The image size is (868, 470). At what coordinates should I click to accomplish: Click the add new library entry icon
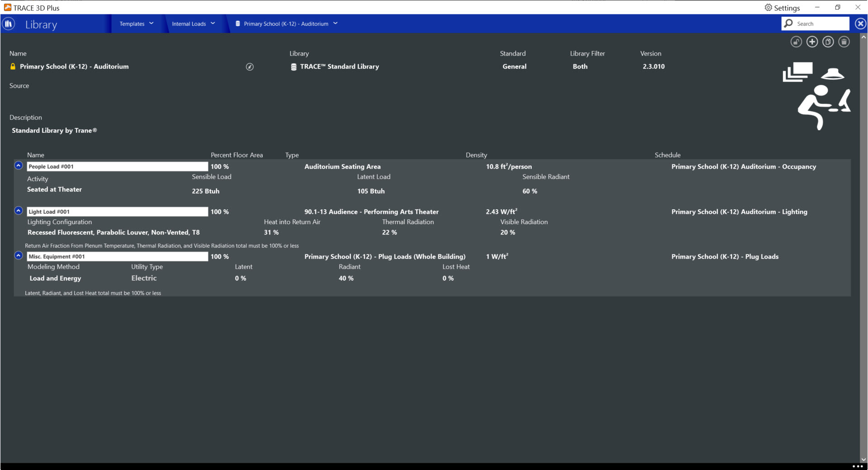pos(812,42)
